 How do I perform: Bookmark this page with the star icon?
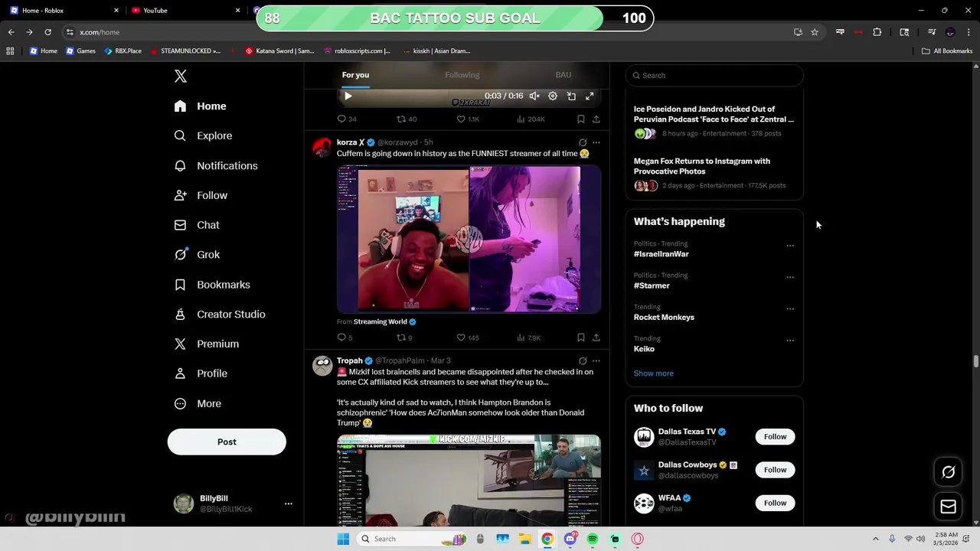point(815,32)
